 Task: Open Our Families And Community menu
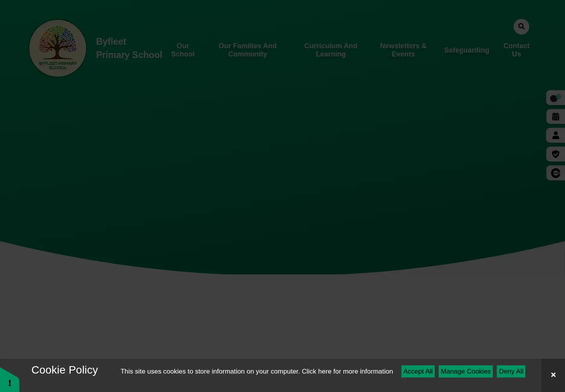(248, 50)
